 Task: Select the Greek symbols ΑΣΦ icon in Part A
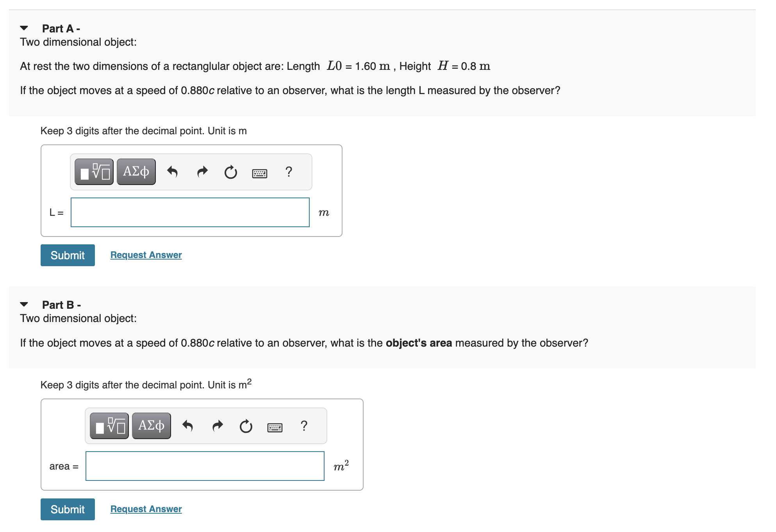[136, 171]
